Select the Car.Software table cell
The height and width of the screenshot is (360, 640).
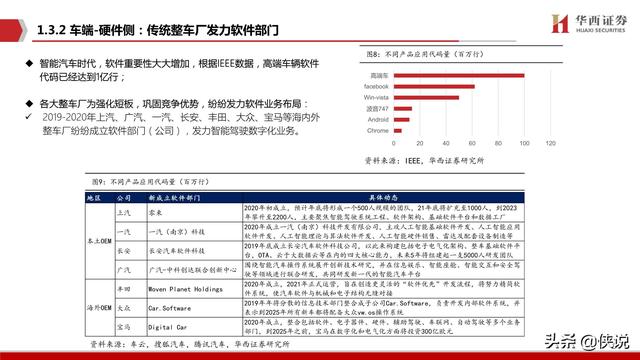(195, 308)
